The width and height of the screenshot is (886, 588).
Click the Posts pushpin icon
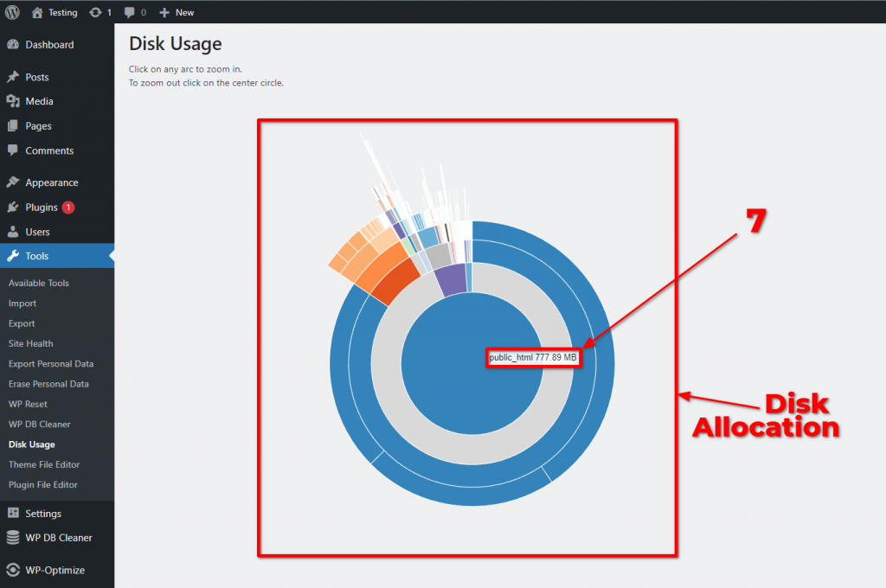[x=13, y=77]
